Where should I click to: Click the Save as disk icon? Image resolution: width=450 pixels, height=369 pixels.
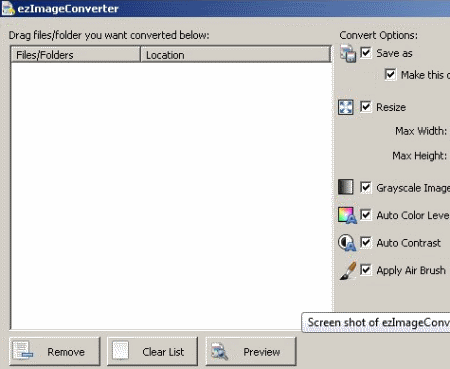(348, 53)
